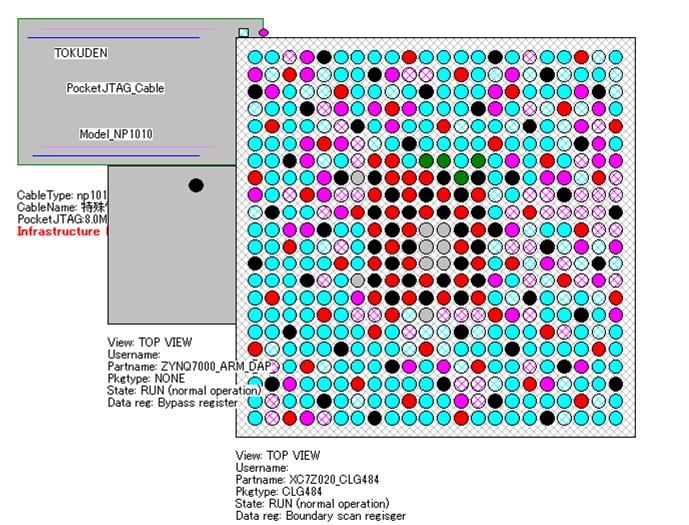Click the Data reg Boundary scan register line
The width and height of the screenshot is (689, 525).
coord(322,515)
